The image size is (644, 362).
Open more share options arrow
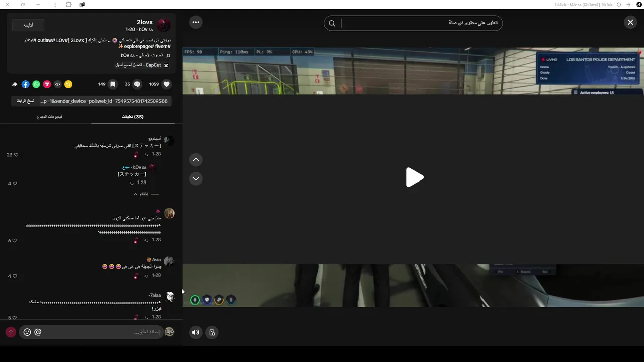click(15, 84)
